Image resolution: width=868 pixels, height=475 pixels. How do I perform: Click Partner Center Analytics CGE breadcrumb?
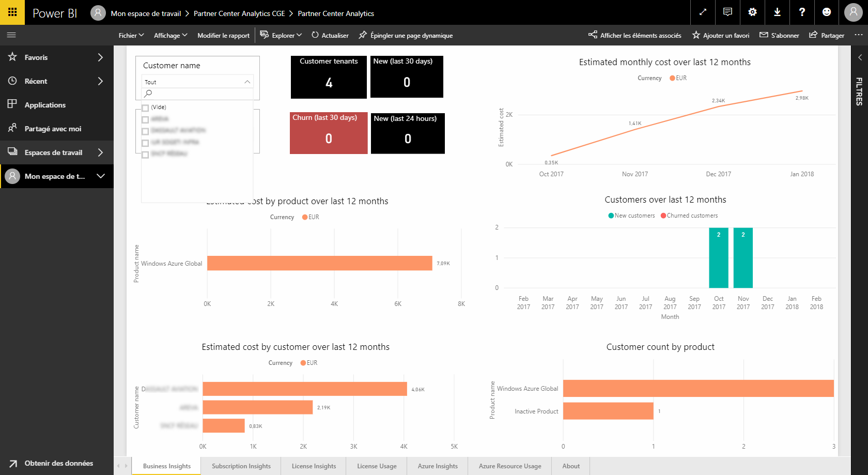coord(239,13)
